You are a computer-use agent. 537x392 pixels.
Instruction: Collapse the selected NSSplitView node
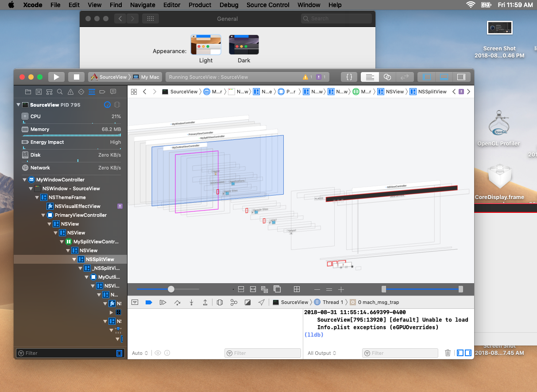tap(74, 259)
